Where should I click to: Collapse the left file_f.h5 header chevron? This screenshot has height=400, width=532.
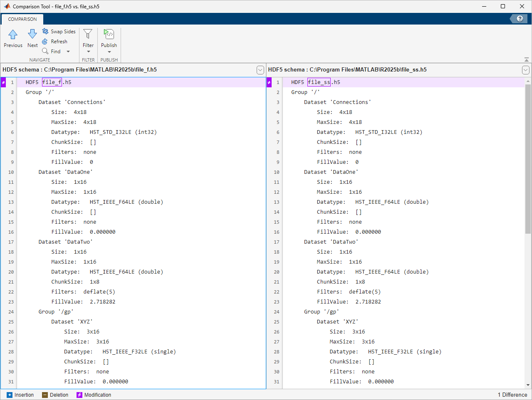(x=260, y=70)
